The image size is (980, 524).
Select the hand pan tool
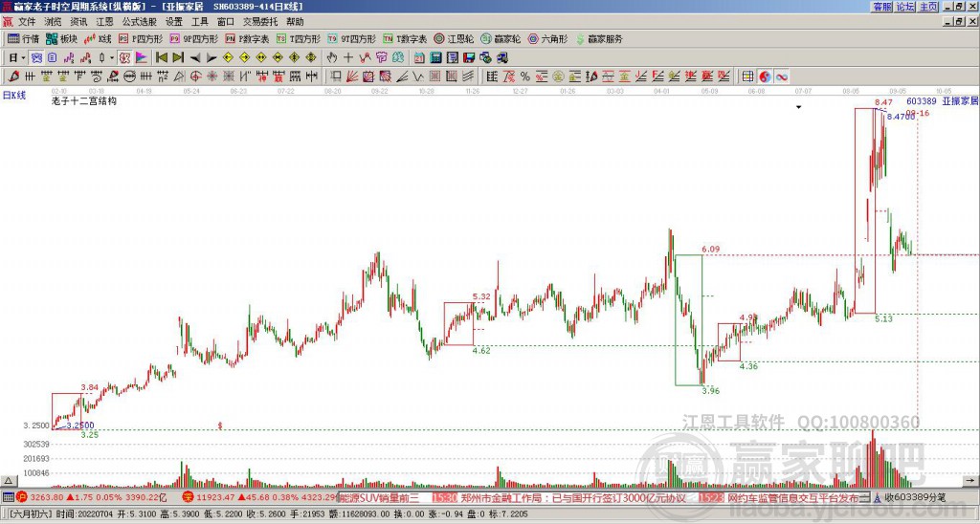332,58
